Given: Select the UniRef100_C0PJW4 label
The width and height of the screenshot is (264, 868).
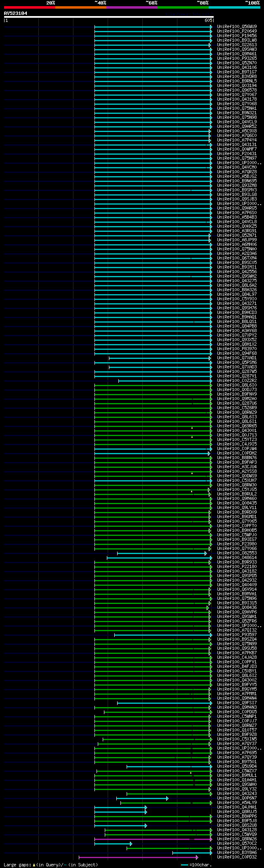Looking at the screenshot, I should pyautogui.click(x=237, y=449).
